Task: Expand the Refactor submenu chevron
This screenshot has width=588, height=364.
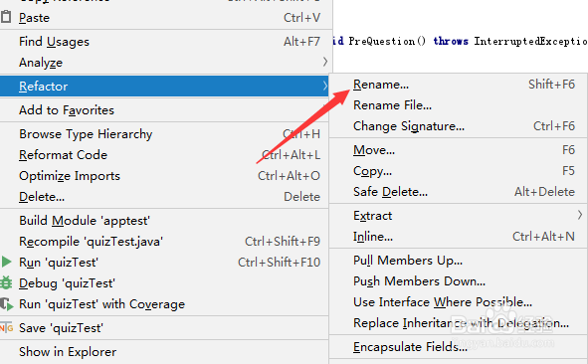Action: [x=324, y=86]
